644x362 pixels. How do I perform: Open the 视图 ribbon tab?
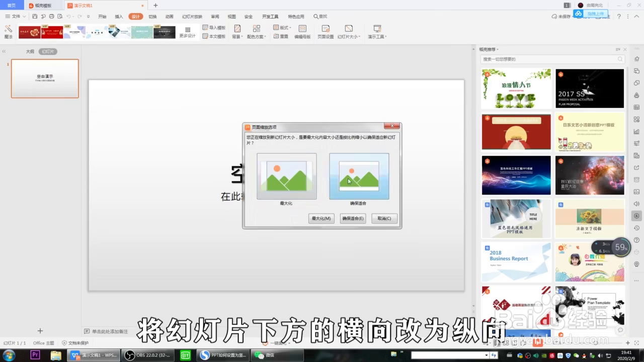tap(231, 17)
